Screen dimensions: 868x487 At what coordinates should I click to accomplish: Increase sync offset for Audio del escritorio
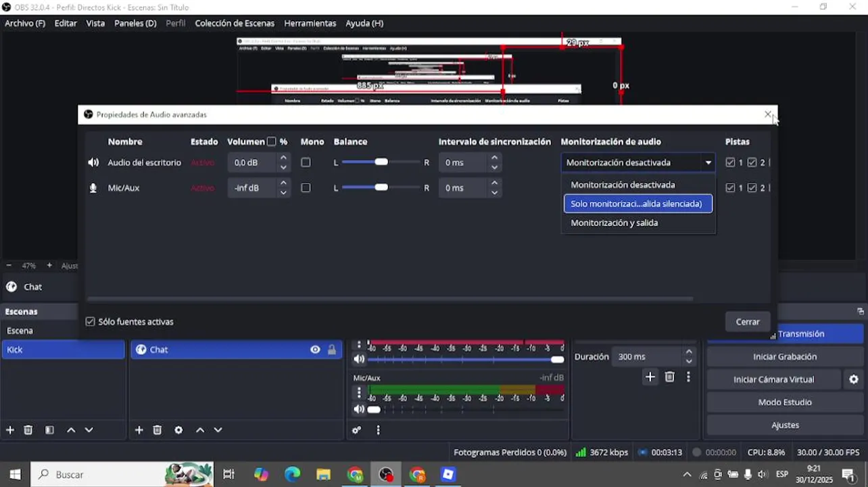tap(495, 158)
